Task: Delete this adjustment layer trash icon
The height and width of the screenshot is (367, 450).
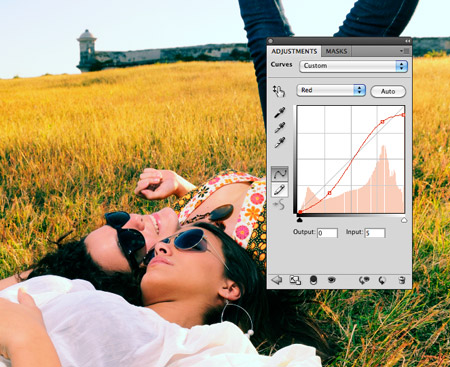Action: (402, 280)
